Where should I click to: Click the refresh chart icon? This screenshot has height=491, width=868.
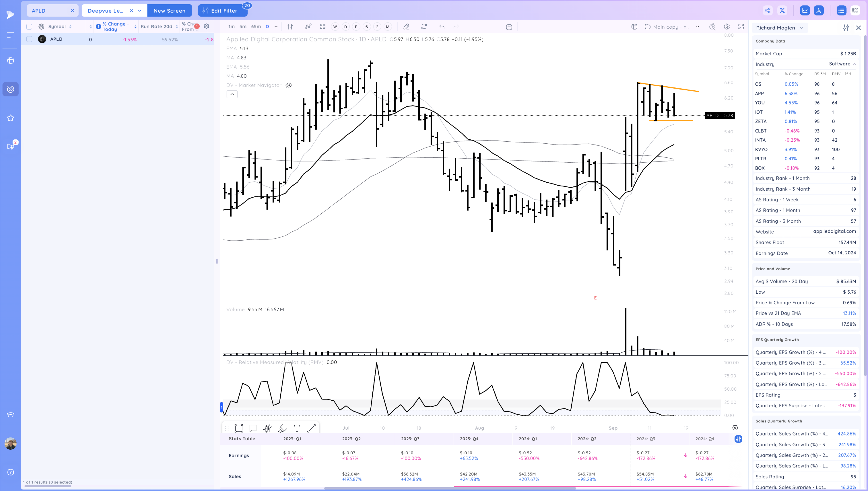pyautogui.click(x=424, y=27)
